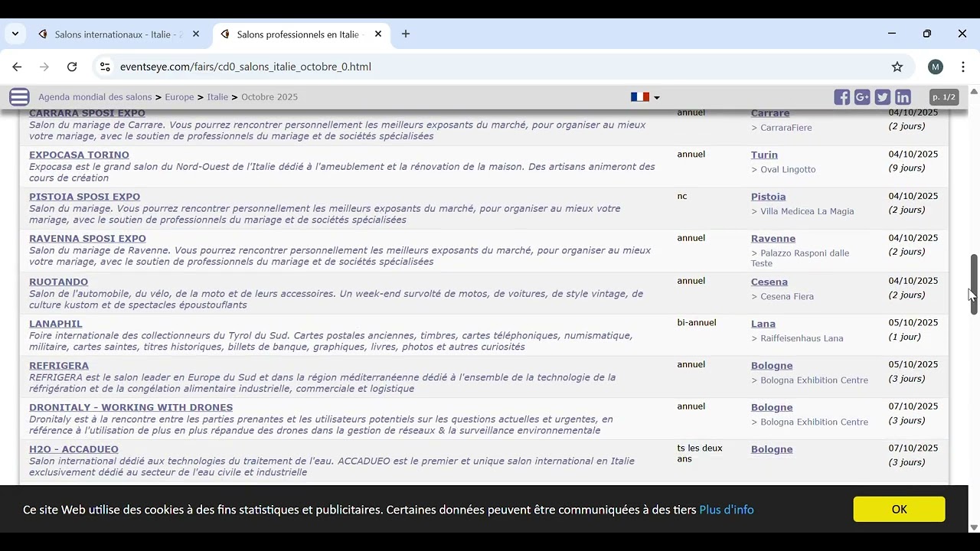Reload the current page
The height and width of the screenshot is (551, 980).
72,67
